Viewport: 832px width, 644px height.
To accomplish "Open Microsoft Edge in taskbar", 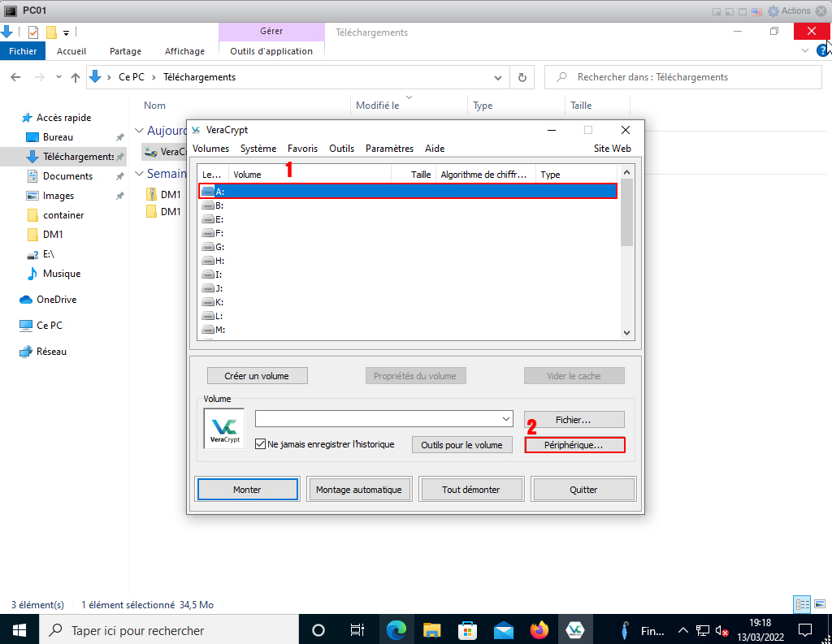I will point(396,630).
